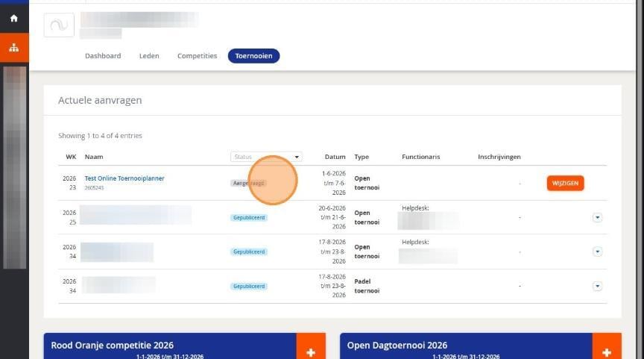Image resolution: width=644 pixels, height=359 pixels.
Task: Sort by the Naam column header
Action: pyautogui.click(x=94, y=157)
